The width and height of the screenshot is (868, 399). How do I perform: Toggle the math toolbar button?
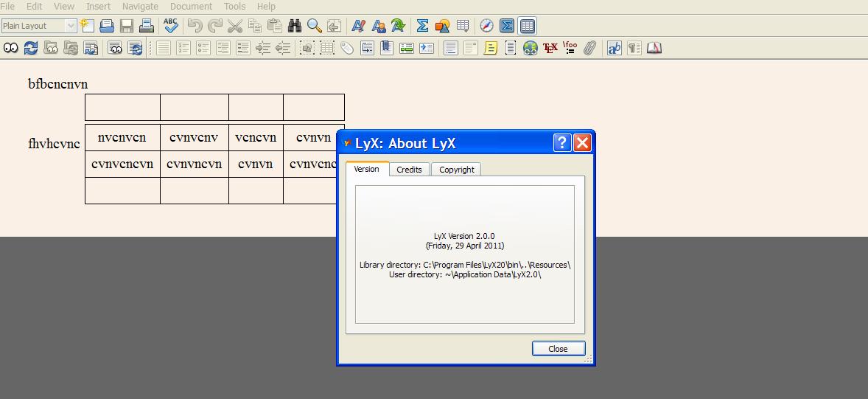tap(507, 26)
